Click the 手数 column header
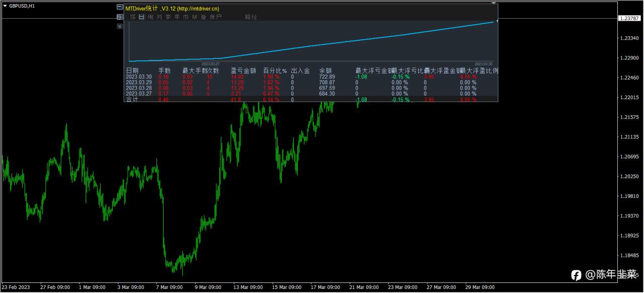The height and width of the screenshot is (293, 644). (x=165, y=71)
